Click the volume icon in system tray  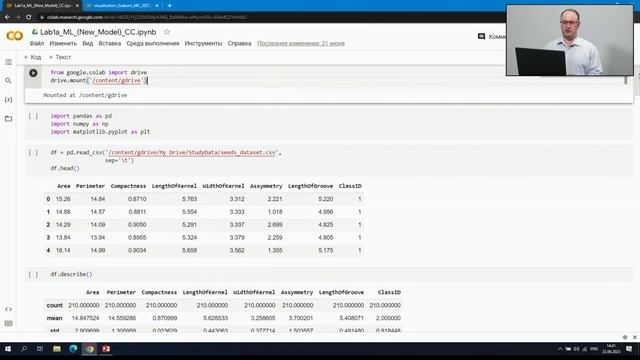pyautogui.click(x=576, y=349)
